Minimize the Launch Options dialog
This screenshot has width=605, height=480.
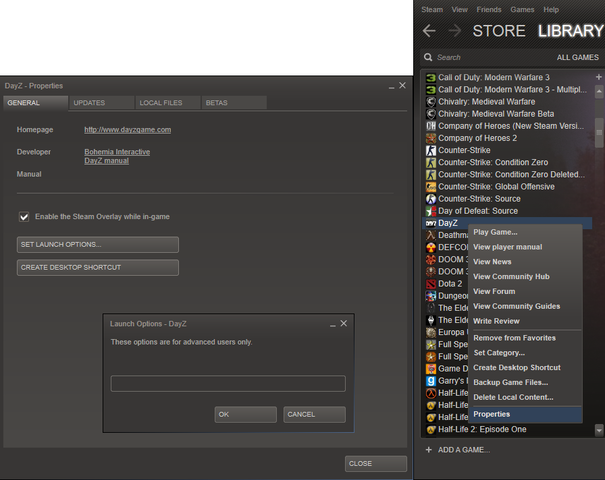[x=333, y=325]
